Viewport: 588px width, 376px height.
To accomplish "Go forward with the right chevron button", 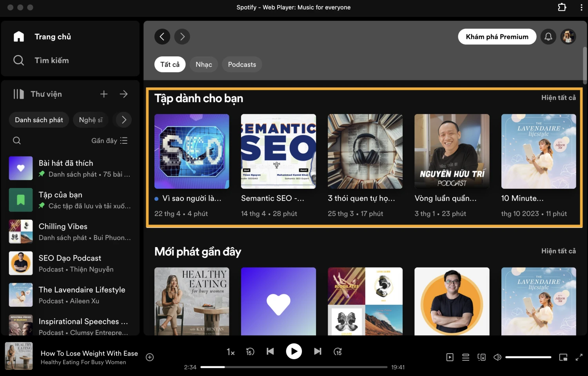I will pos(182,36).
